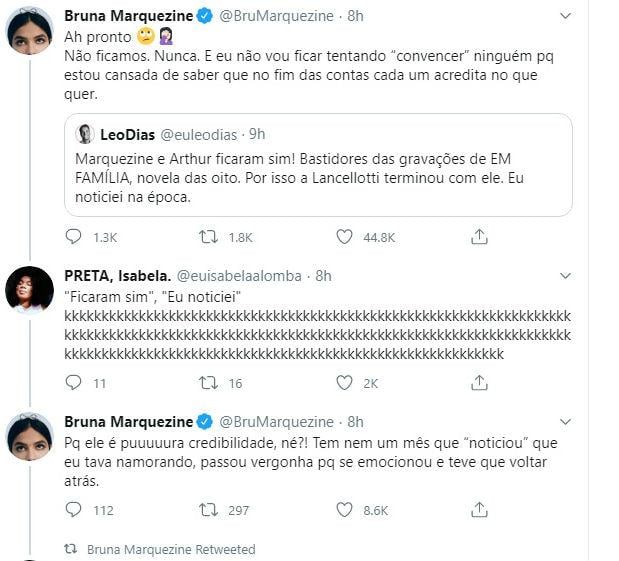
Task: Like Isabela's tweet with 2K likes
Action: (x=344, y=383)
